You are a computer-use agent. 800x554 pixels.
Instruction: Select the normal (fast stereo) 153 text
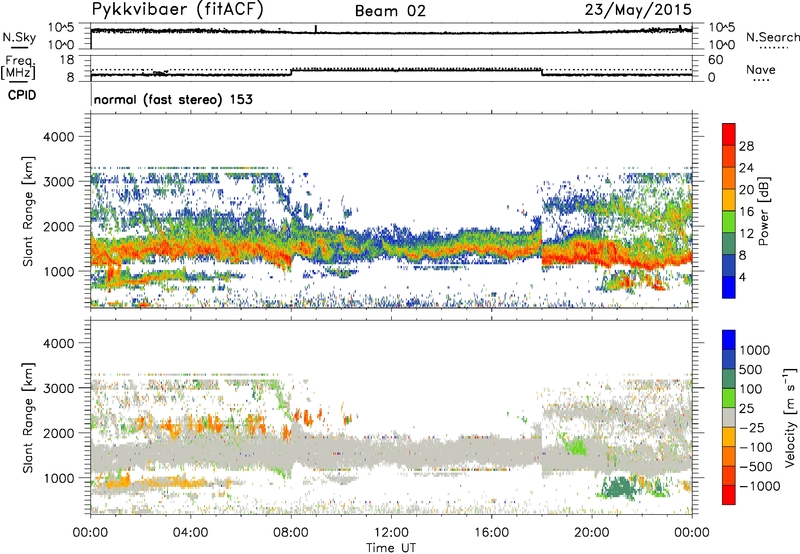point(173,99)
